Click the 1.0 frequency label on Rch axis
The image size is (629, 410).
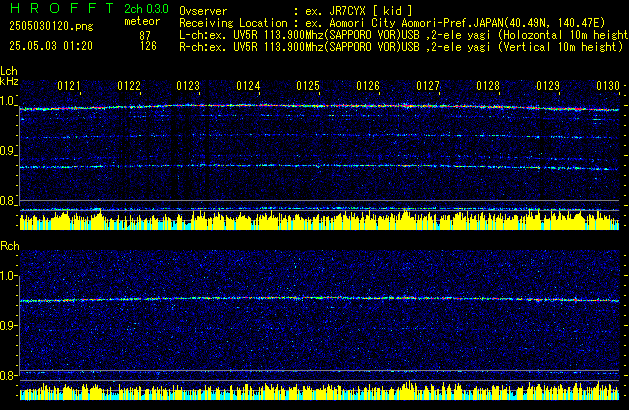7,276
